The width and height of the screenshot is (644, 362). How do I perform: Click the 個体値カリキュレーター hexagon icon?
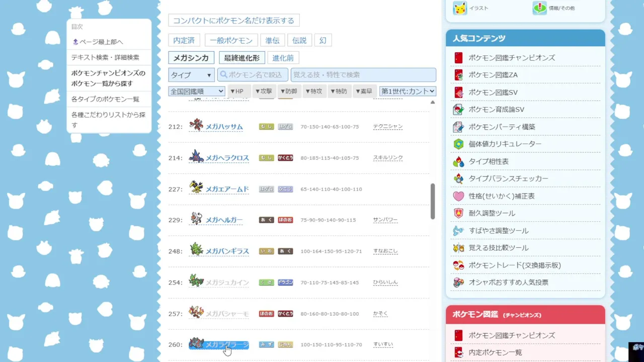tap(458, 144)
